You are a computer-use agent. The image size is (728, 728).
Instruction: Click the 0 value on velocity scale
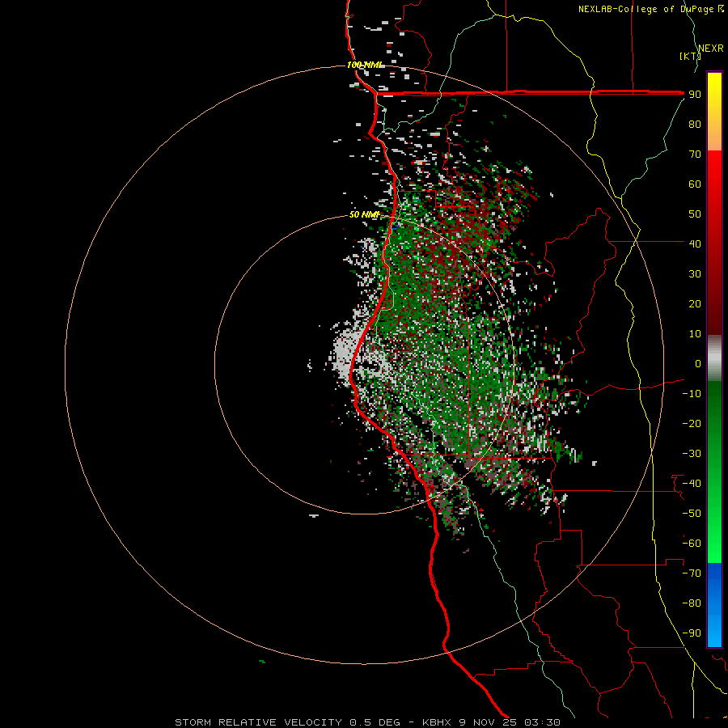point(698,364)
